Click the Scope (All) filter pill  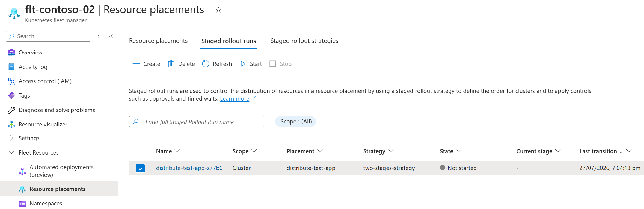pos(296,122)
